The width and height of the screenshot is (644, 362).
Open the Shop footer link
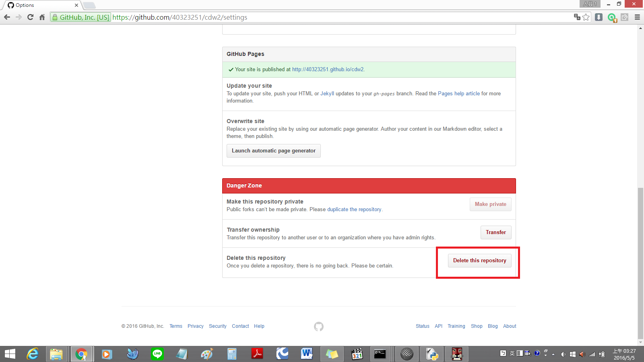[477, 326]
